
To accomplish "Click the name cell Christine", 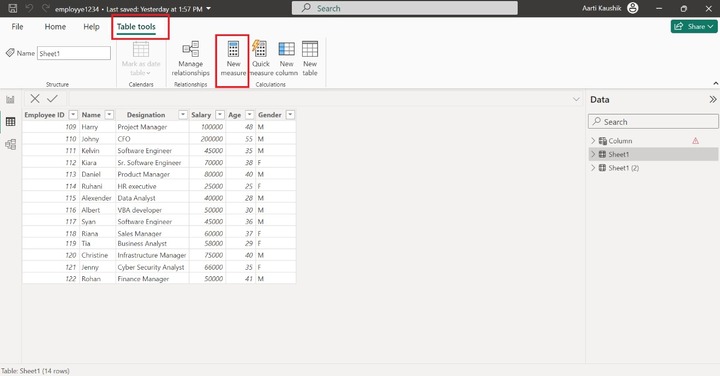I will coord(95,255).
